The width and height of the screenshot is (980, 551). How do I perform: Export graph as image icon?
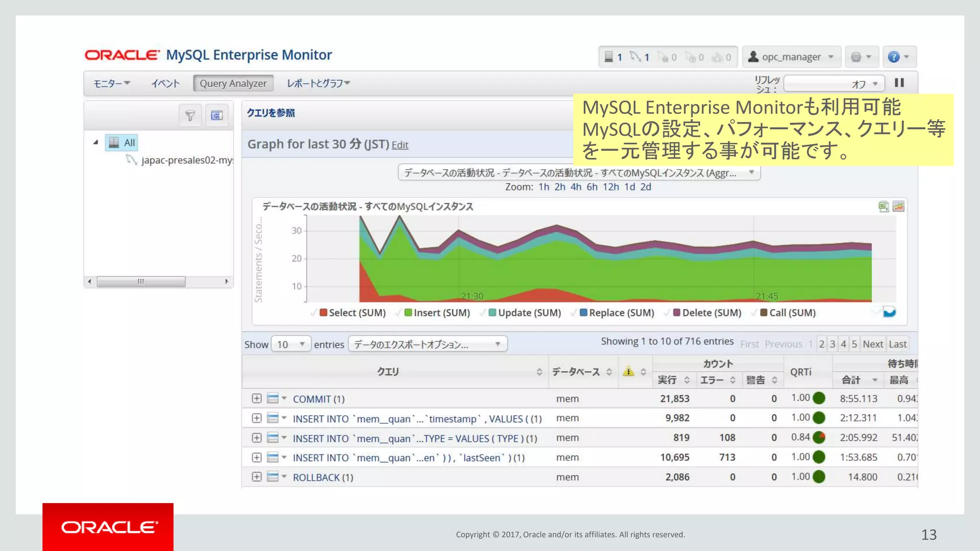898,206
